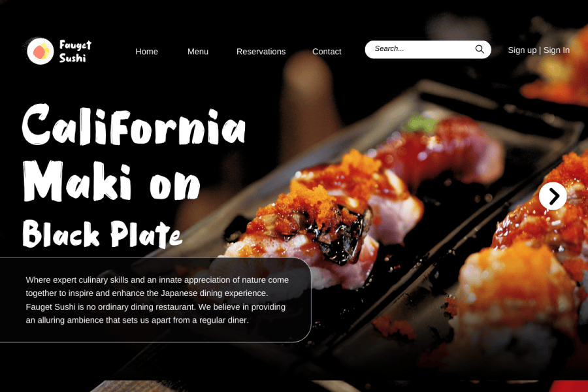Click the red object at bottom-right edge
588x392 pixels.
(x=568, y=386)
